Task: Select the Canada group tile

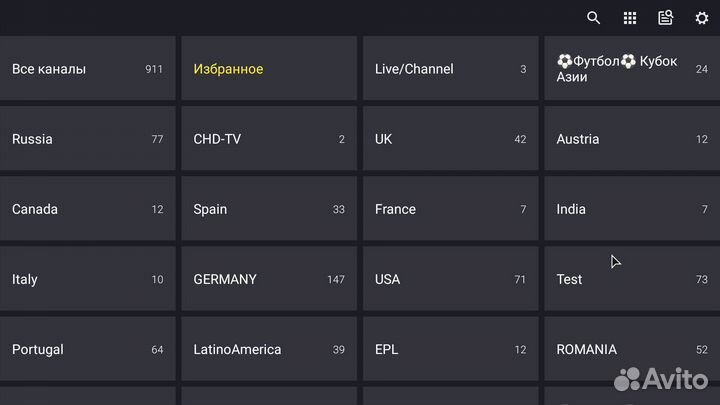Action: click(87, 209)
